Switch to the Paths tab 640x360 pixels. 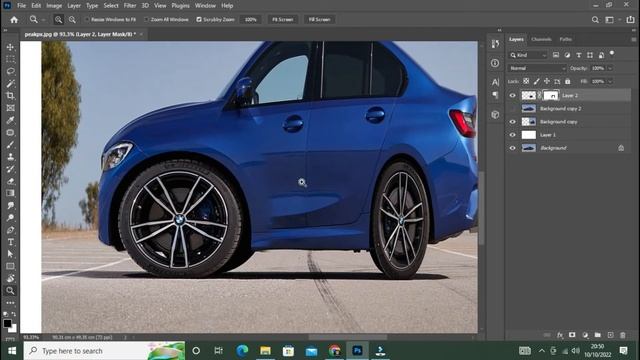(566, 39)
